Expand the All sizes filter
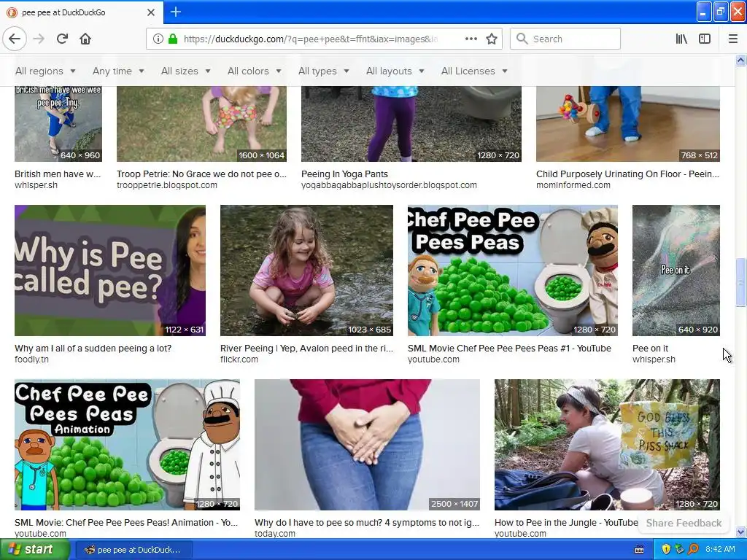 pos(185,71)
